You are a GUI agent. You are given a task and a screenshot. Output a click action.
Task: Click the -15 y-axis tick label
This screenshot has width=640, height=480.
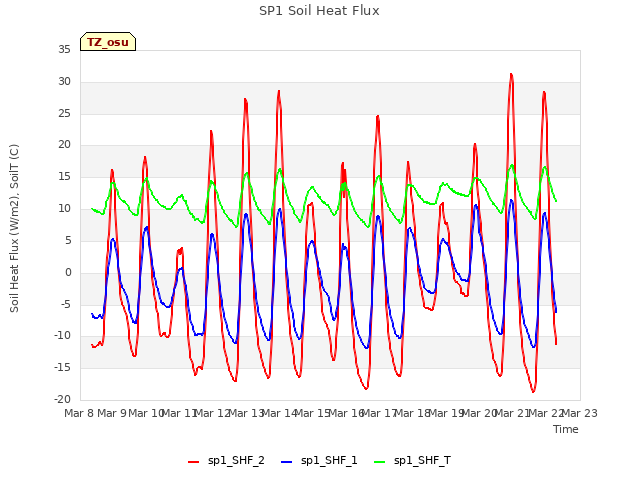63,367
